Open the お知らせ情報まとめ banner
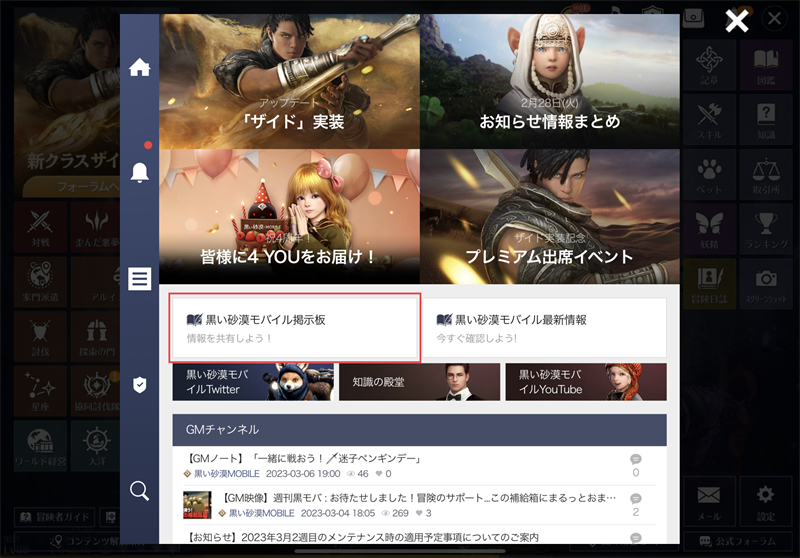800x558 pixels. [550, 81]
